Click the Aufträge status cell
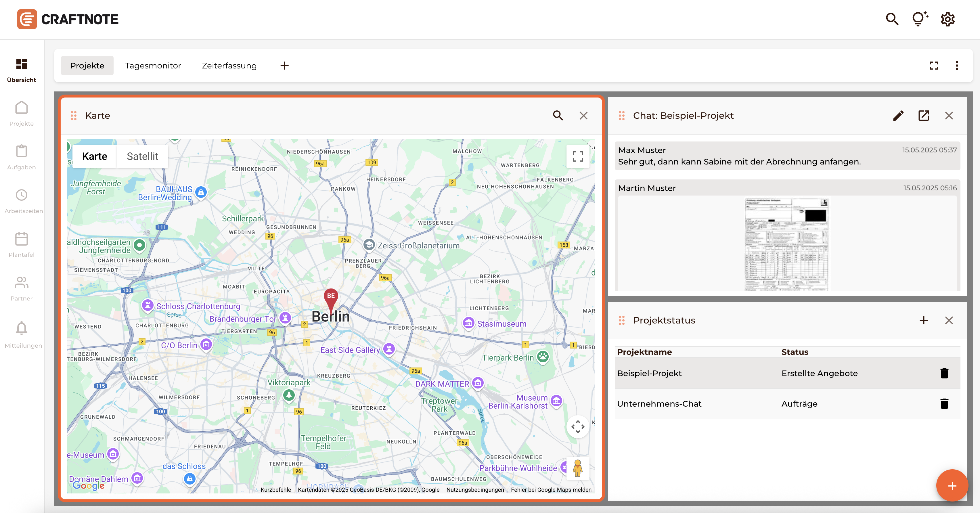Image resolution: width=980 pixels, height=513 pixels. tap(799, 403)
